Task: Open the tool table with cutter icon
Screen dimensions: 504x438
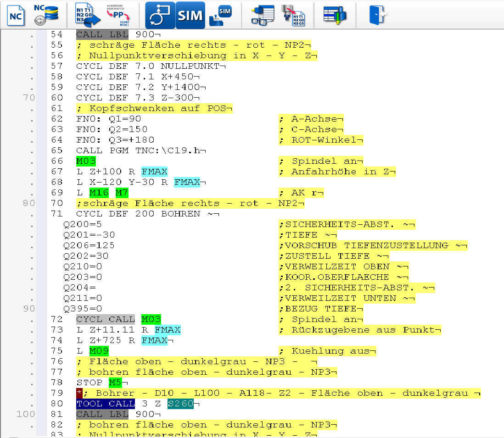Action: (335, 15)
